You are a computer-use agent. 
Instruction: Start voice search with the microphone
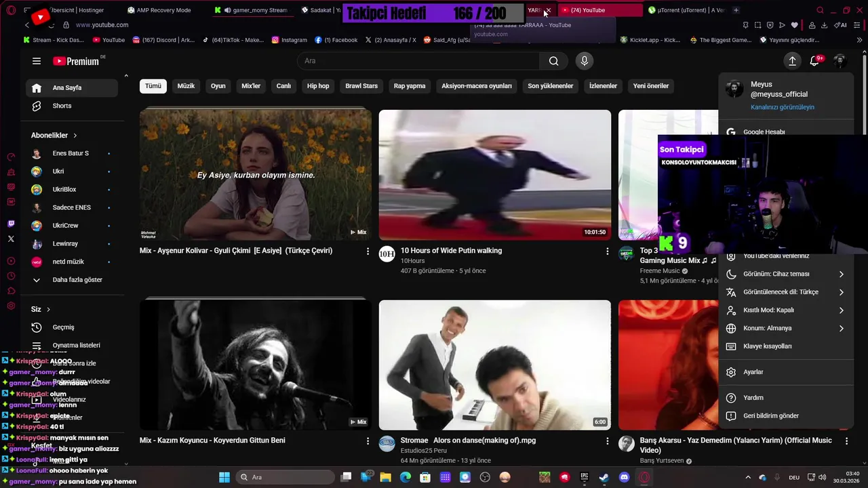click(x=585, y=61)
